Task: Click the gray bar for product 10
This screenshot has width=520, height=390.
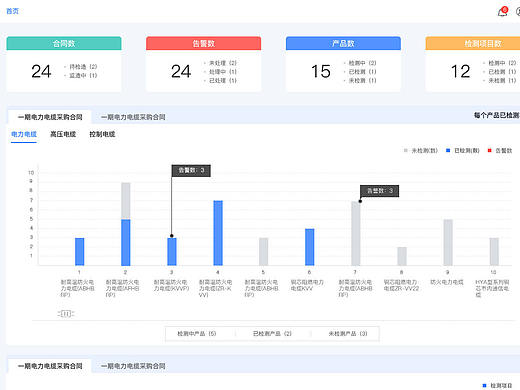Action: [x=494, y=252]
